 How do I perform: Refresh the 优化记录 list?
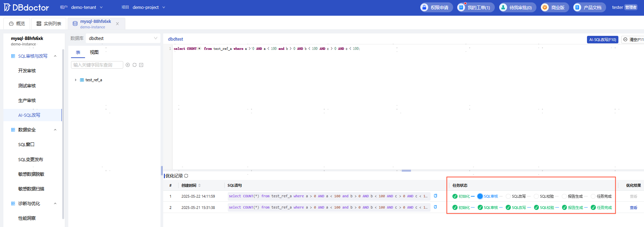(186, 176)
